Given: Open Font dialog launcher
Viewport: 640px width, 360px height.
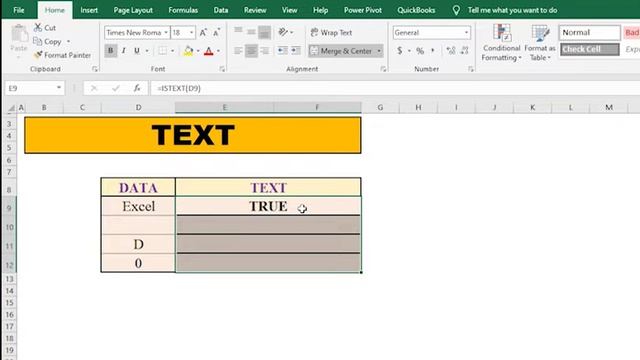Looking at the screenshot, I should click(222, 69).
